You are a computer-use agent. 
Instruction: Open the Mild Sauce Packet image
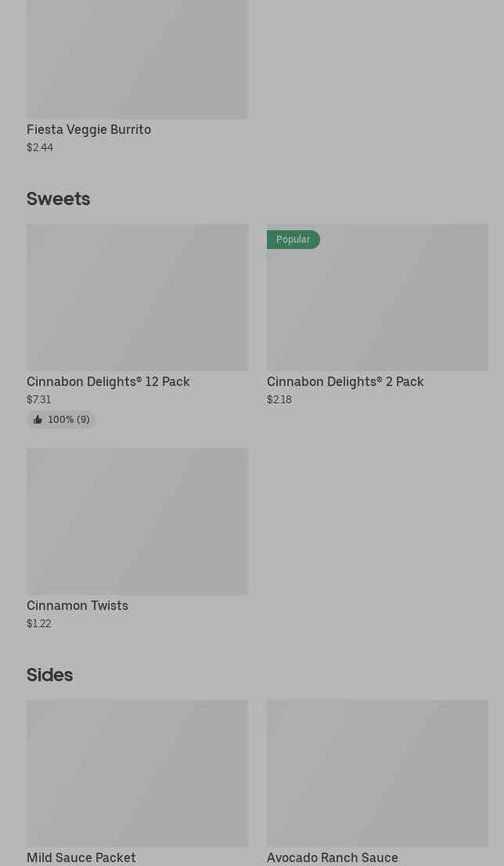[137, 774]
